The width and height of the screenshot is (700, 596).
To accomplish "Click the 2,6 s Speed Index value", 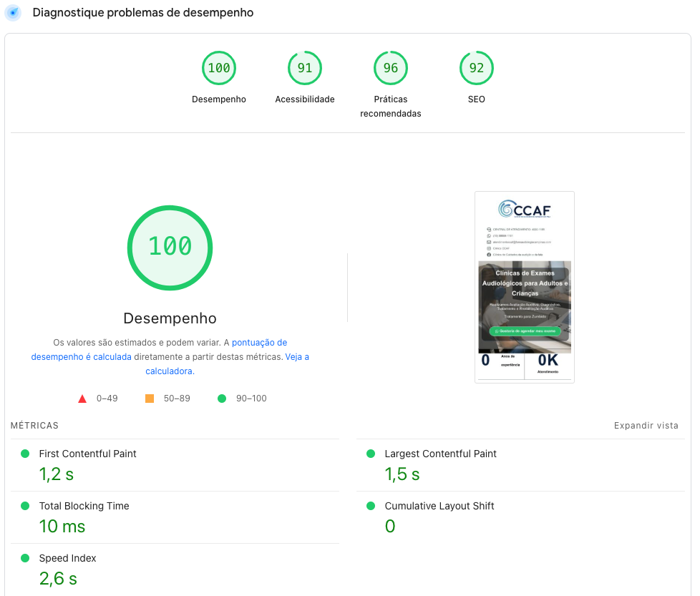I will pyautogui.click(x=58, y=579).
